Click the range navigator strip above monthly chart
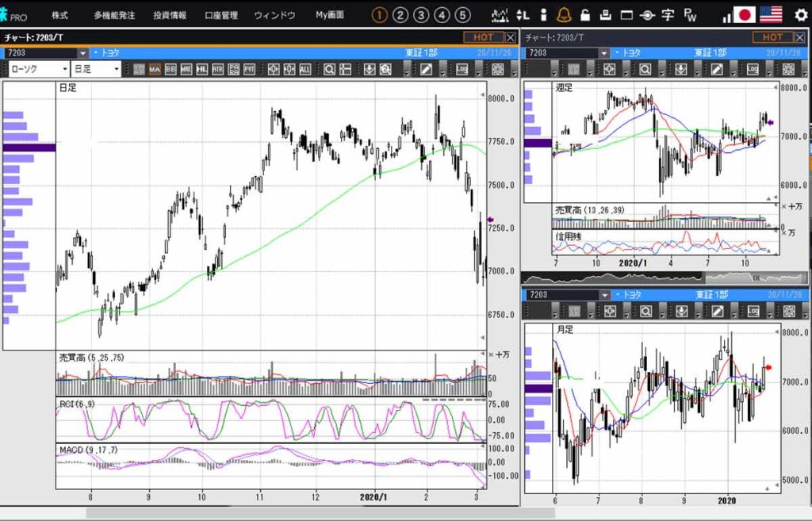The image size is (812, 521). coord(665,278)
